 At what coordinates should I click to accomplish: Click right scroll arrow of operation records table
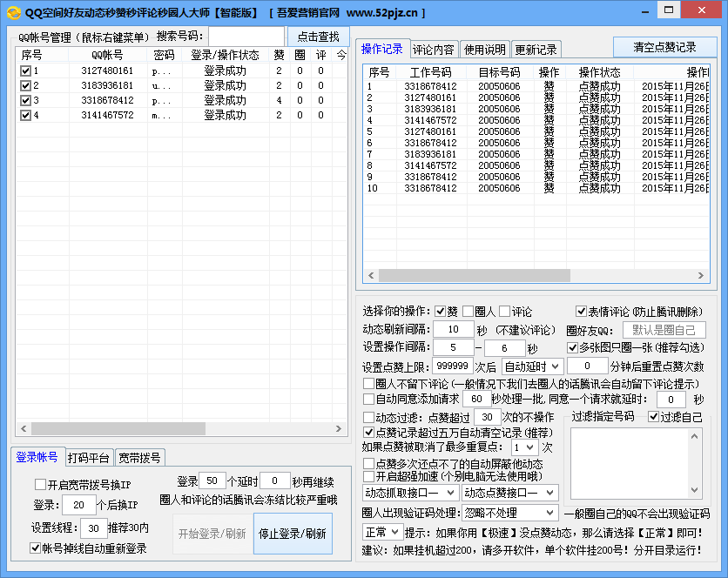coord(702,275)
